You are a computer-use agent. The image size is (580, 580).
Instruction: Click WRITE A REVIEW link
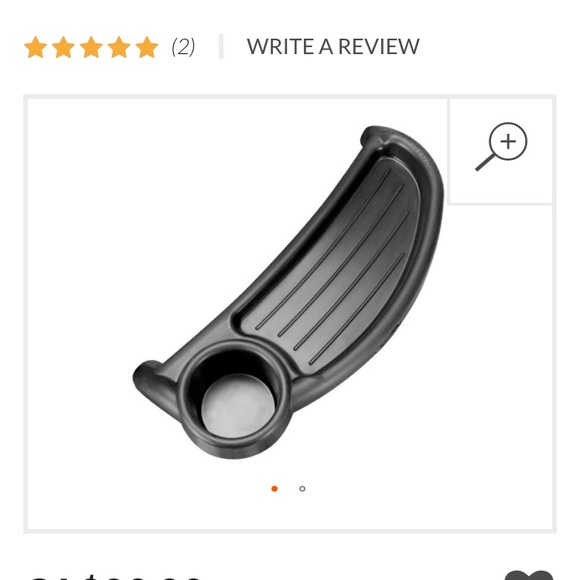coord(333,47)
